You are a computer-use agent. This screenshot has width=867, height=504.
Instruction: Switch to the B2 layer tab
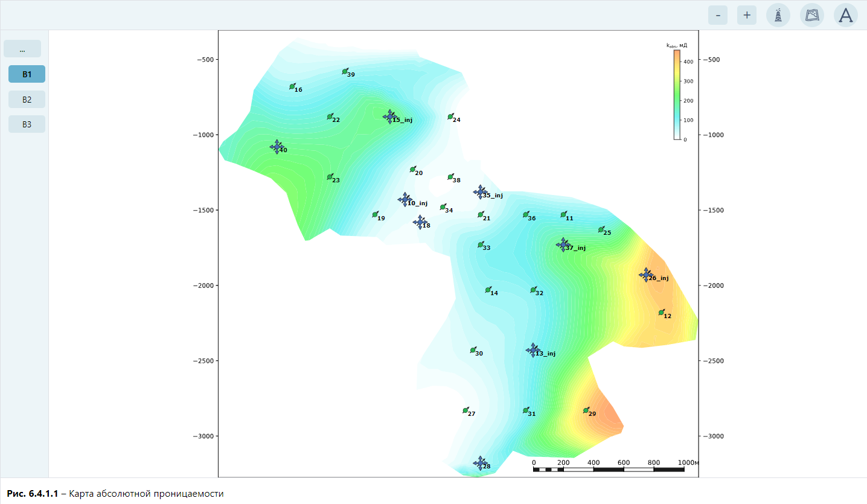(27, 100)
